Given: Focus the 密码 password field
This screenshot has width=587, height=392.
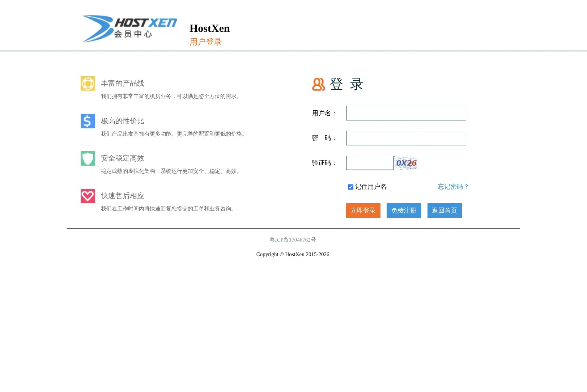Looking at the screenshot, I should (x=406, y=138).
